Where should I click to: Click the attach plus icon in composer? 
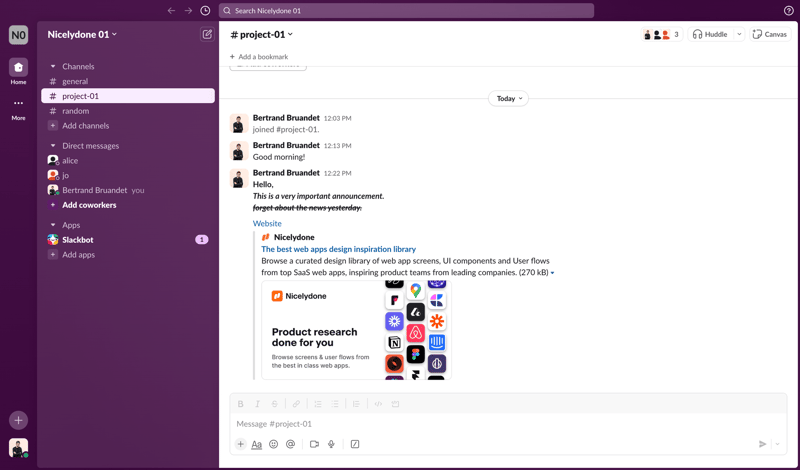pos(241,444)
